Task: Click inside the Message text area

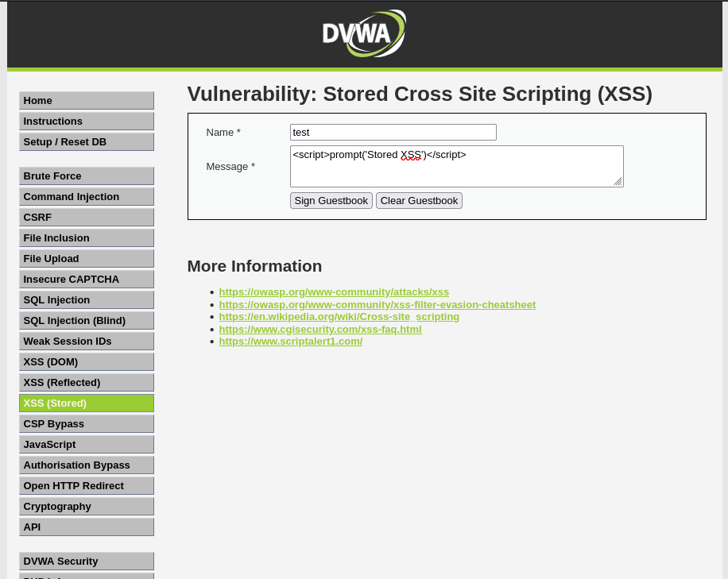Action: tap(457, 166)
